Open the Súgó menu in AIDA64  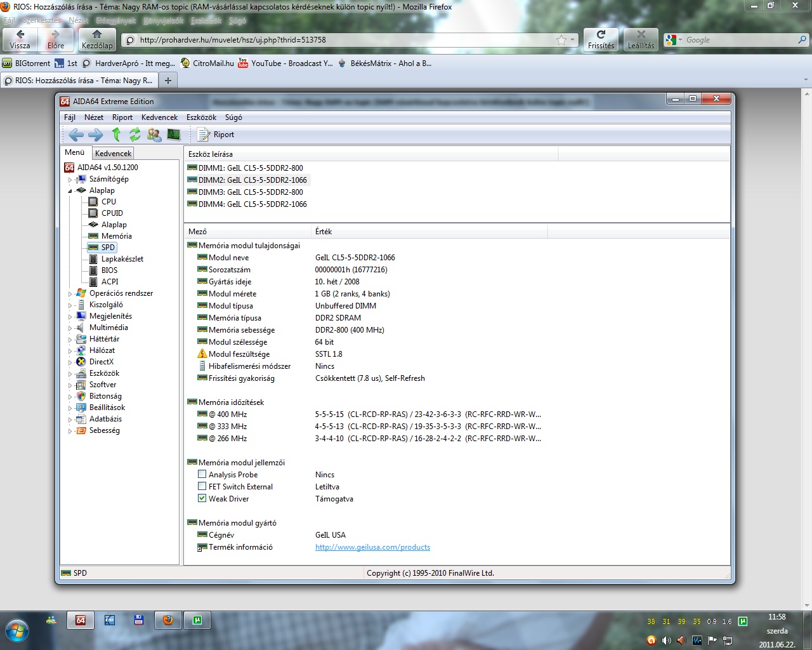point(233,117)
